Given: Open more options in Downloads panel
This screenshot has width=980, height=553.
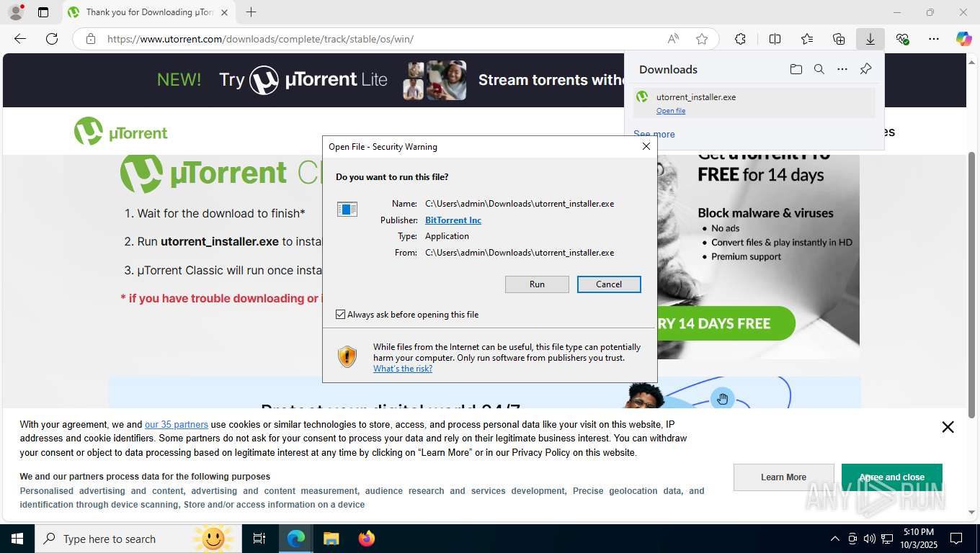Looking at the screenshot, I should click(842, 69).
